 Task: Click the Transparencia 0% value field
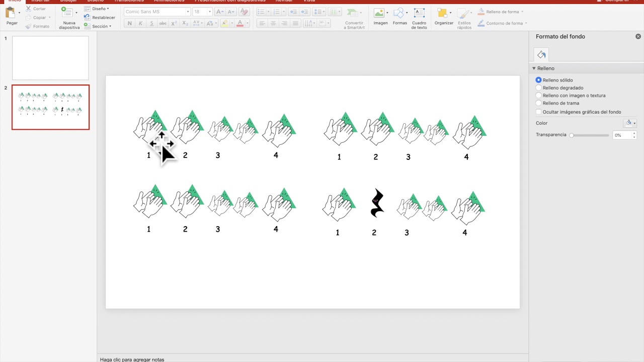622,135
